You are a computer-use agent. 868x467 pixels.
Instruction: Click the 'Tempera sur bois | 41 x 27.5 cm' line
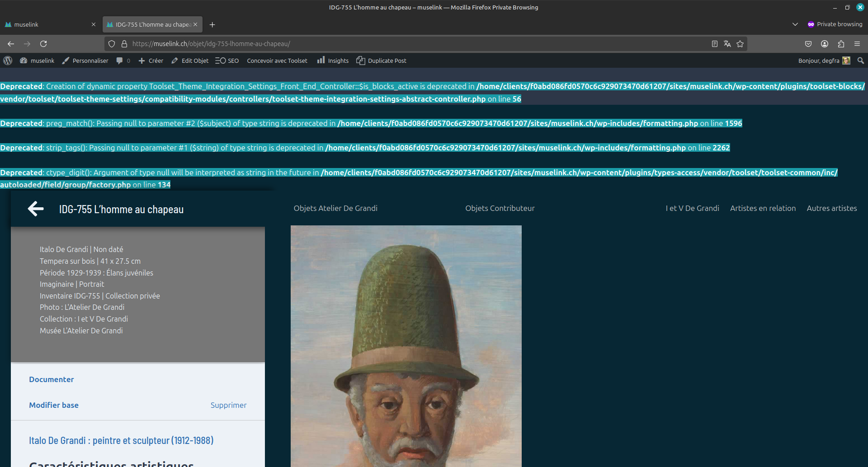[x=90, y=261]
